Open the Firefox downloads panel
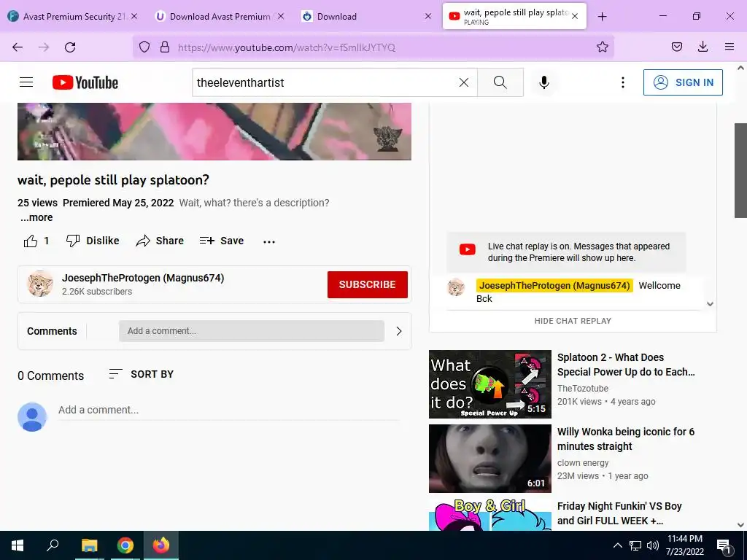 703,47
